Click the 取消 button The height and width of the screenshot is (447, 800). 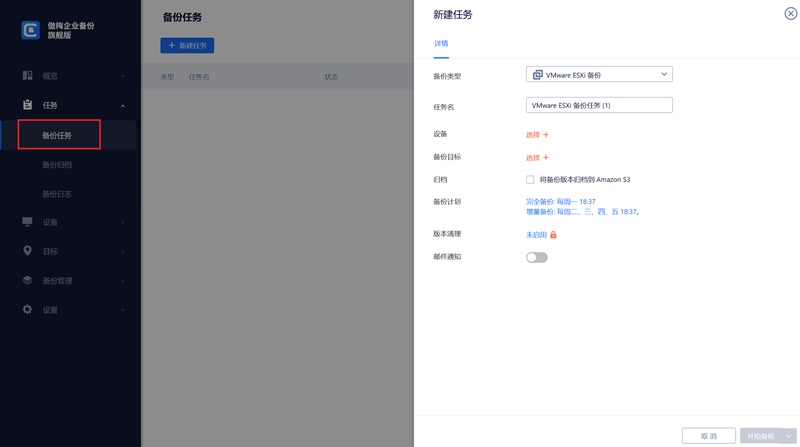click(709, 436)
